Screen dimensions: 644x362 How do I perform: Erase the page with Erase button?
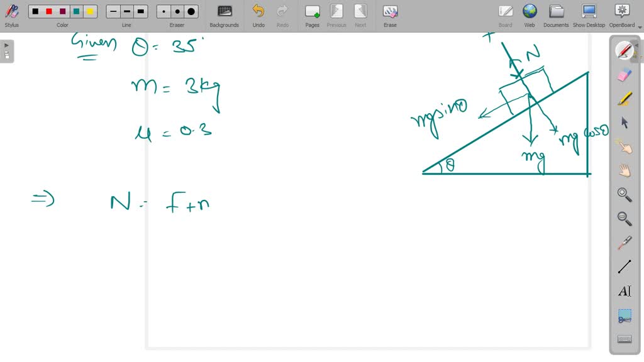390,16
